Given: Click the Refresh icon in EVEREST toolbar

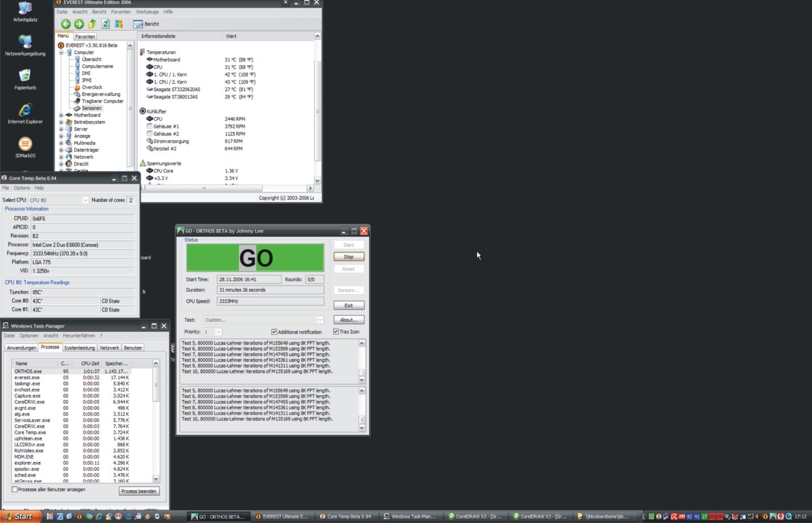Looking at the screenshot, I should [106, 24].
